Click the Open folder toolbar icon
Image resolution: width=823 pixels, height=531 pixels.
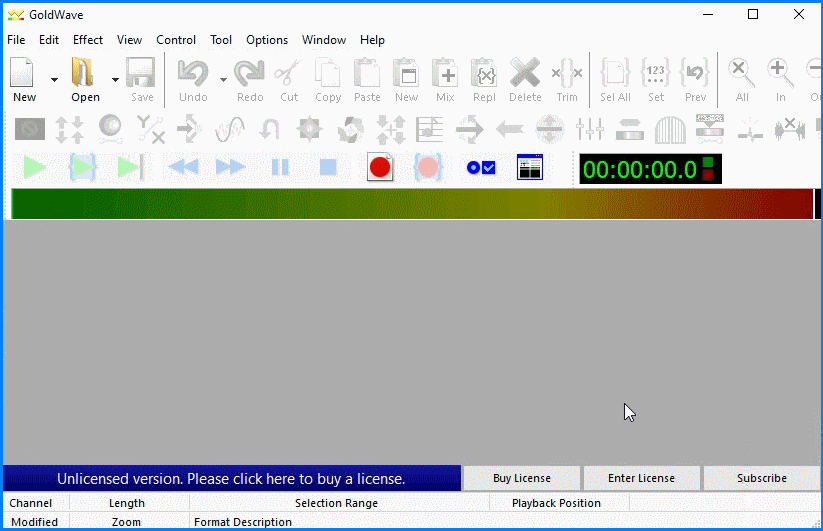83,73
